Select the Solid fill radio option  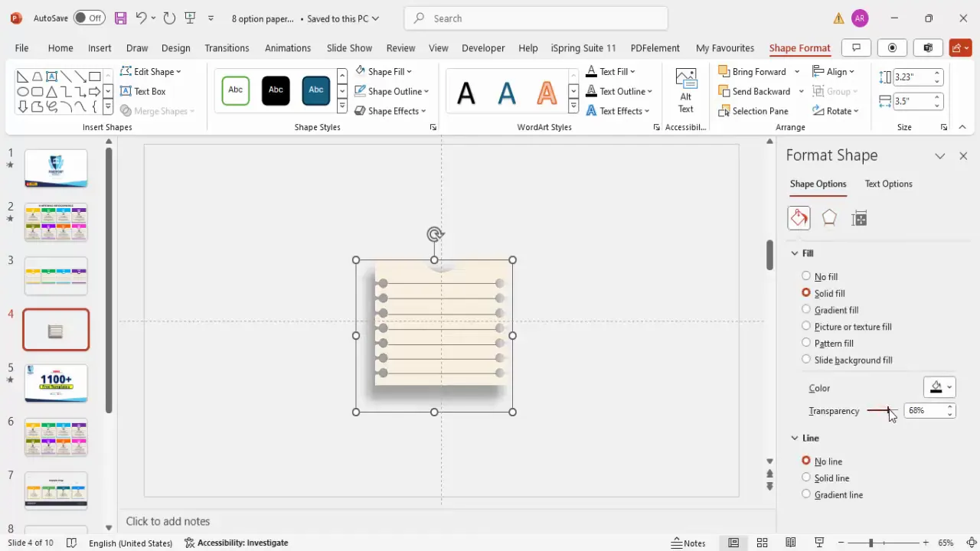[806, 293]
